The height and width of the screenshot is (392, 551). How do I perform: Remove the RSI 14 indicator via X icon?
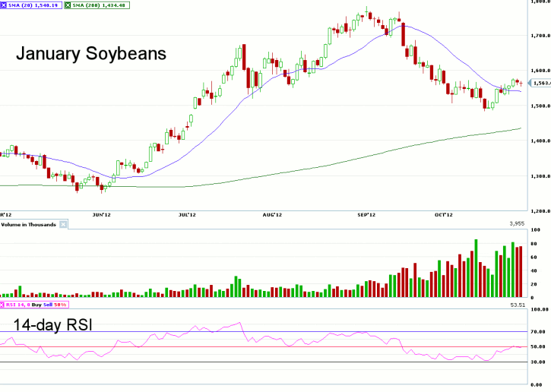4,305
